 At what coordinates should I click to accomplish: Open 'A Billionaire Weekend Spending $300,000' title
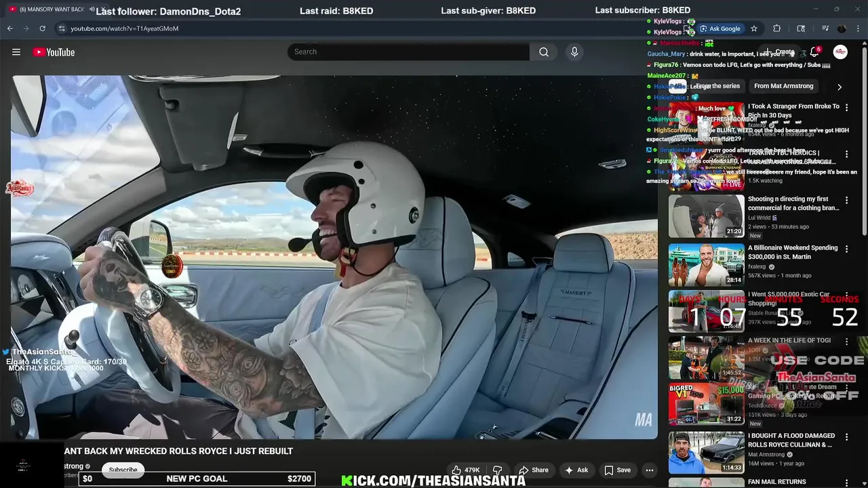(793, 252)
